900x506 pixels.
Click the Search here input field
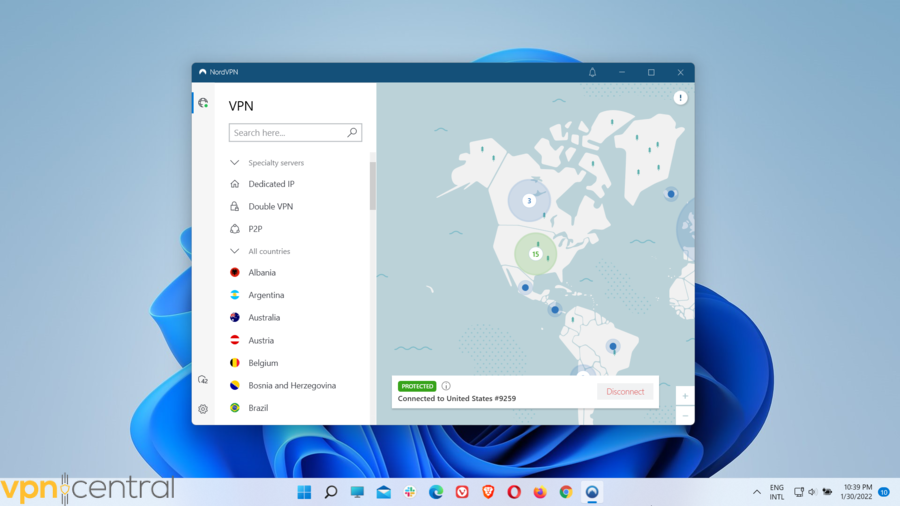pos(287,133)
